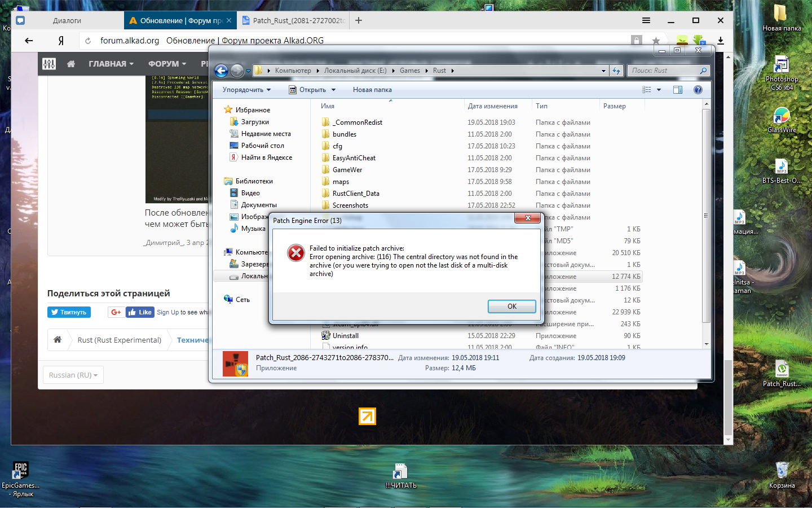
Task: Bookmark the page with the star icon
Action: pos(656,41)
